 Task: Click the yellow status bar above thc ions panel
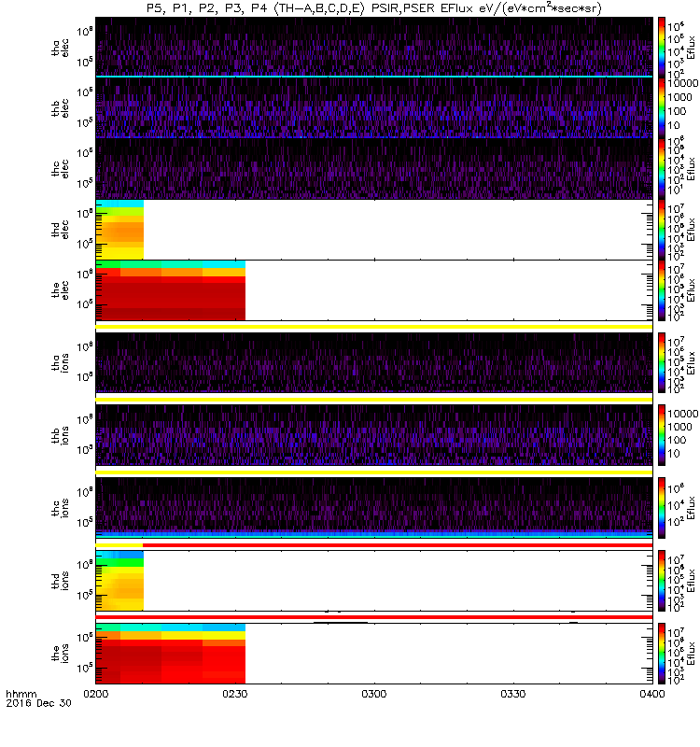[x=374, y=472]
